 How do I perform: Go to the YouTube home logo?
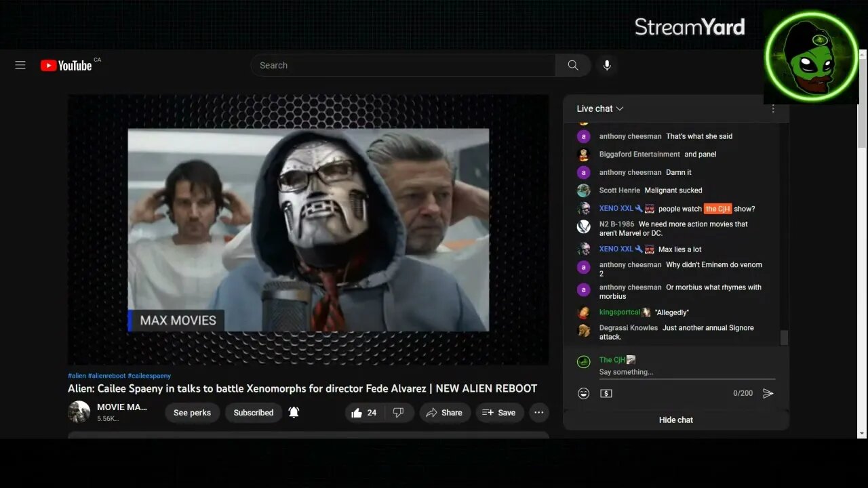coord(66,65)
